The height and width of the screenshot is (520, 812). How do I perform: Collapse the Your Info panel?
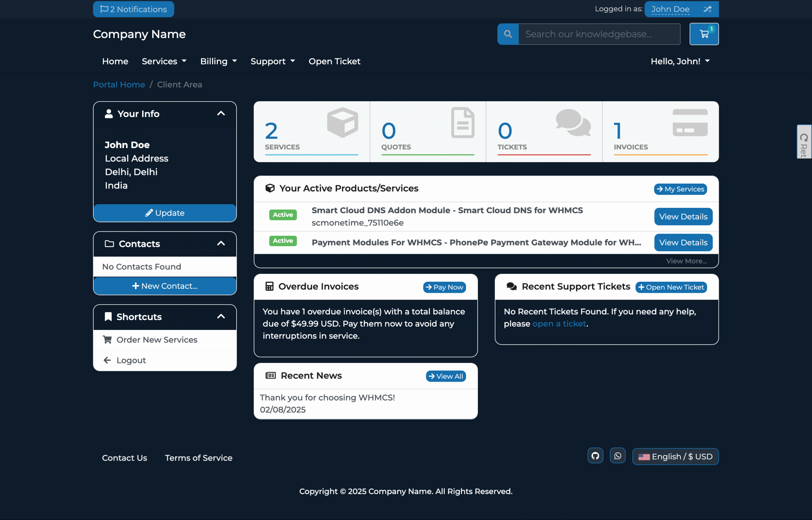[x=221, y=114]
